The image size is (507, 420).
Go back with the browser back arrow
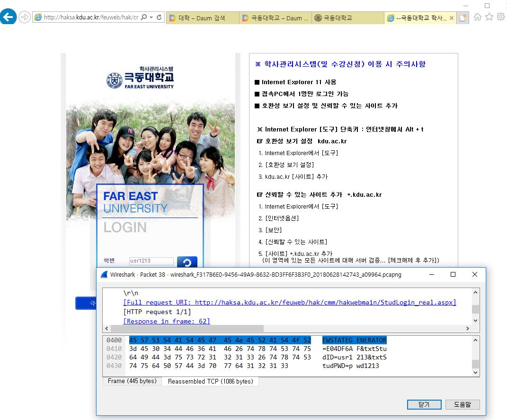click(x=8, y=17)
